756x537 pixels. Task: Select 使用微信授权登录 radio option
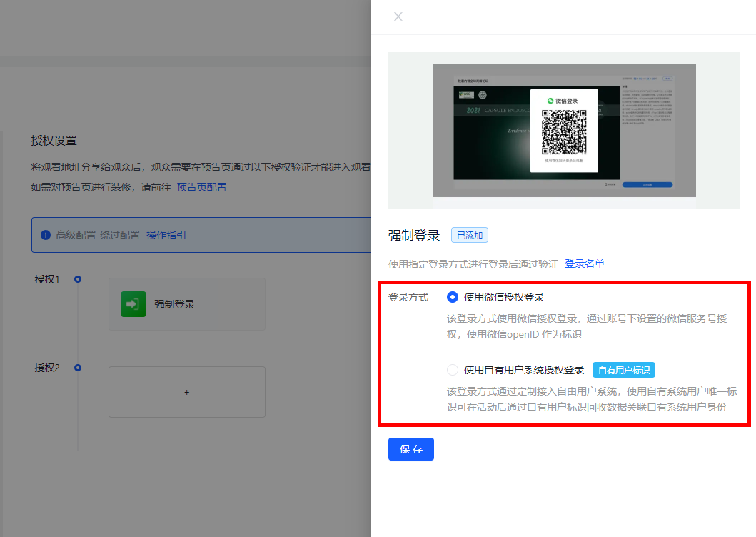[x=453, y=297]
